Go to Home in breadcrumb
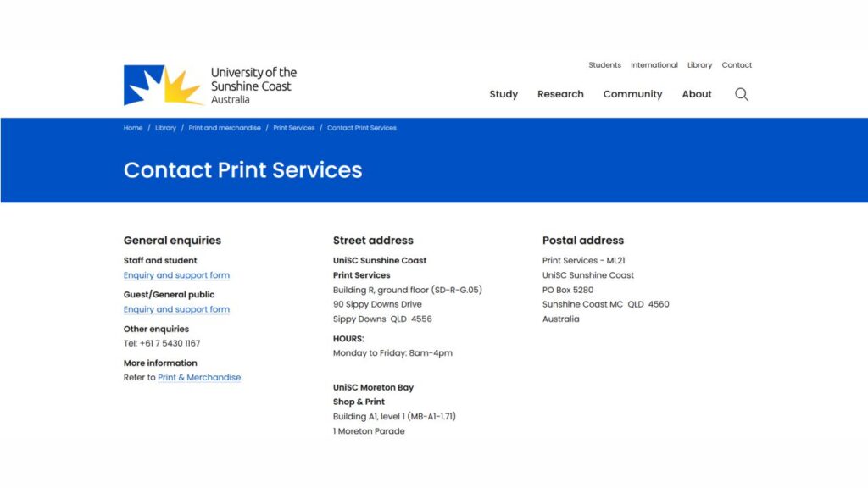 [x=133, y=128]
